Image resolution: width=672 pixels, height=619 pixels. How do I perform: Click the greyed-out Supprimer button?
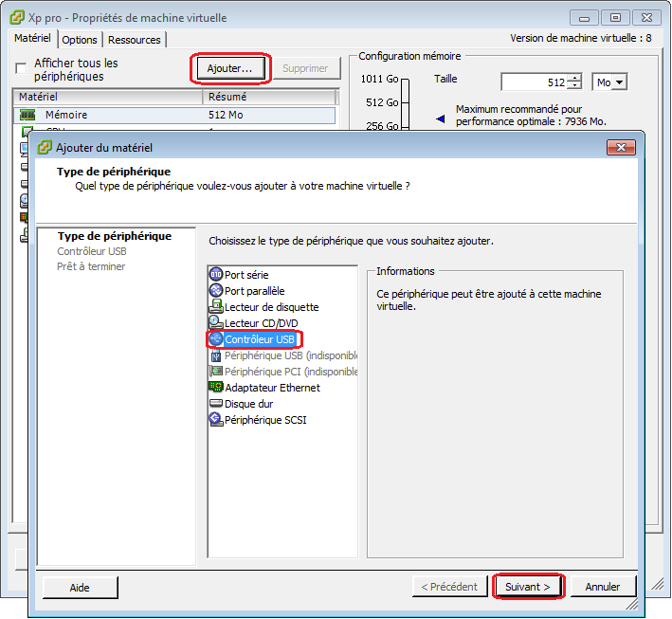pos(305,68)
